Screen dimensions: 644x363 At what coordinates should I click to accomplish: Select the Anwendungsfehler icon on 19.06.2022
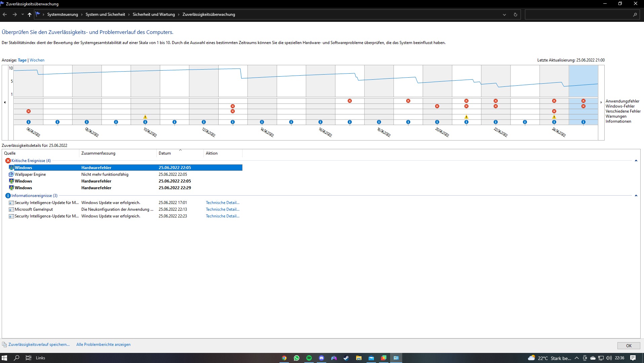[x=408, y=101]
